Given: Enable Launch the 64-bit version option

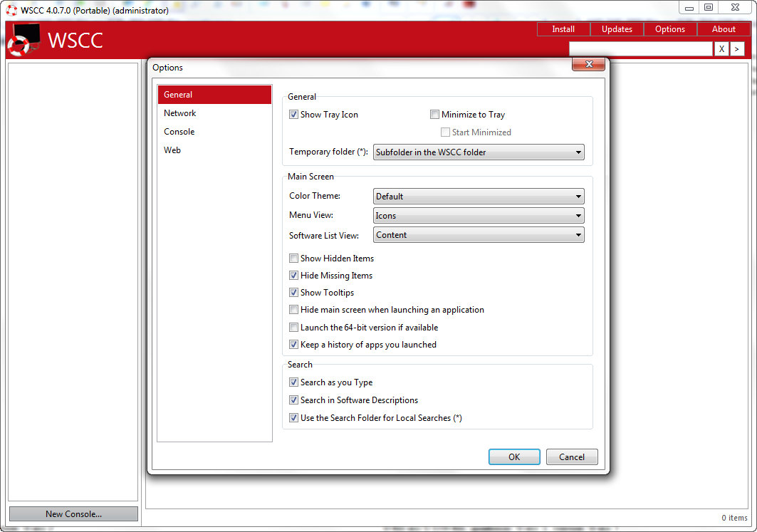Looking at the screenshot, I should [293, 328].
